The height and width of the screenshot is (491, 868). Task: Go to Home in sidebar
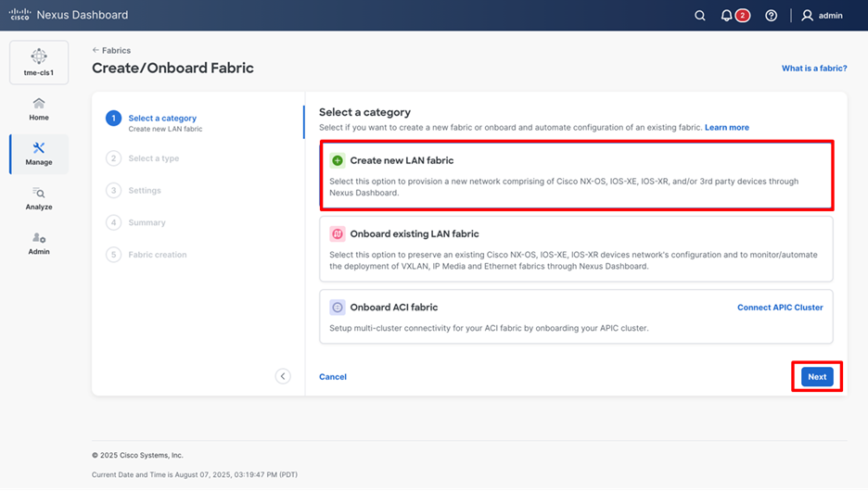[x=38, y=108]
